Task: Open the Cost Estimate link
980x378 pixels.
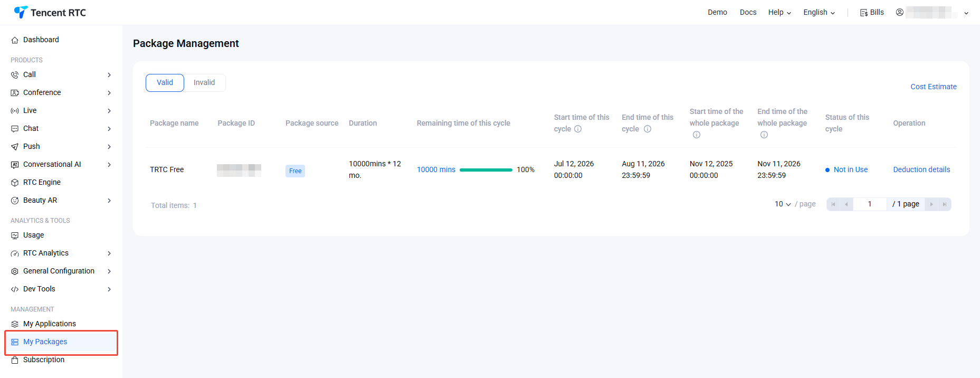Action: point(933,87)
